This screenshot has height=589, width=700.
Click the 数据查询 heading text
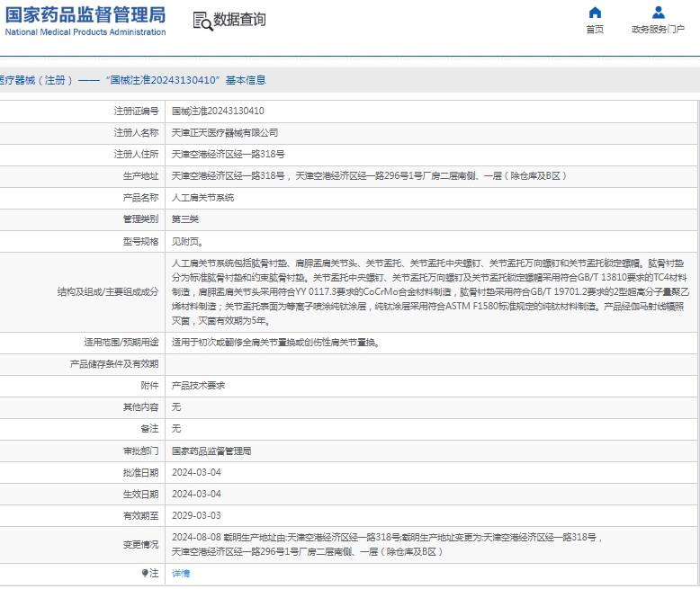239,20
